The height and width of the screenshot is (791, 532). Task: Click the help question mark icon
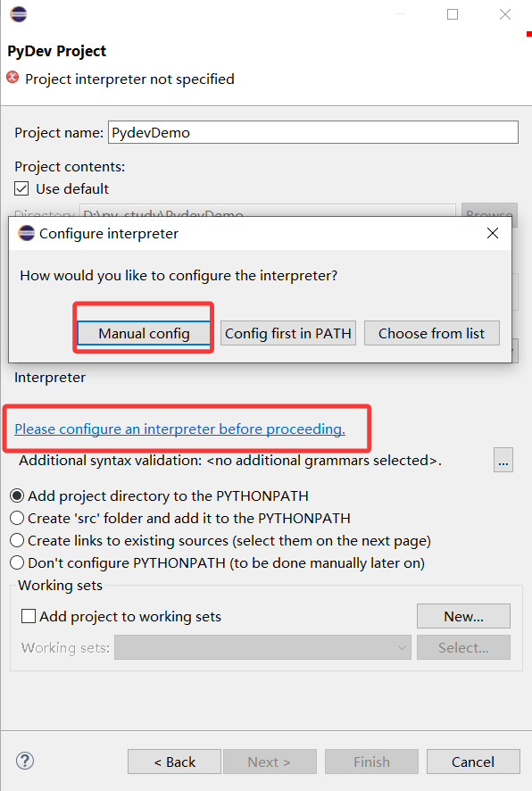pos(25,761)
